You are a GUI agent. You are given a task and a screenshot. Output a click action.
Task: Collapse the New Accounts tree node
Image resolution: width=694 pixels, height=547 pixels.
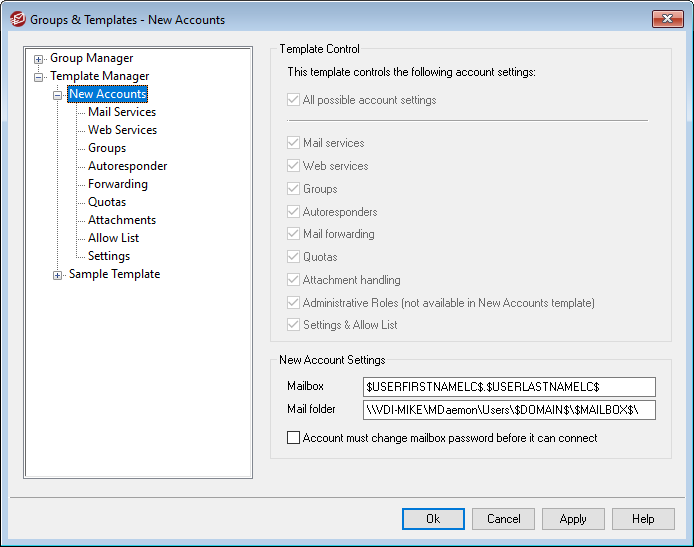click(x=58, y=95)
